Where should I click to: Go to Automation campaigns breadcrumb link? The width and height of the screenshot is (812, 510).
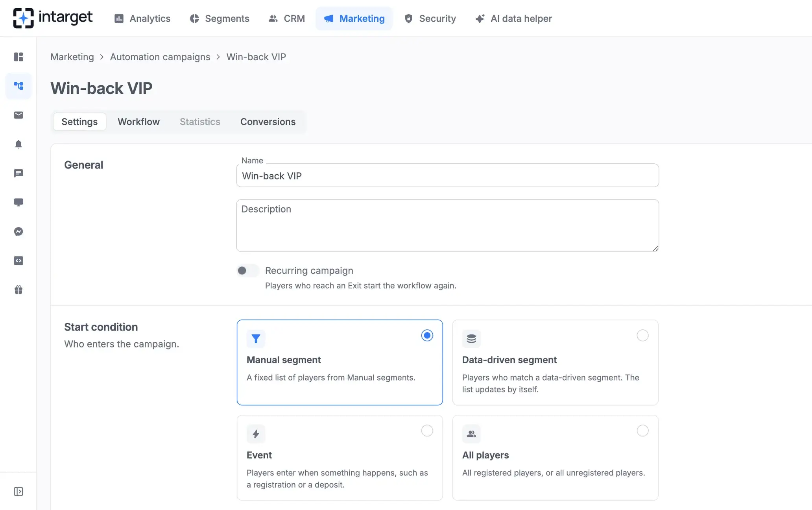tap(160, 57)
